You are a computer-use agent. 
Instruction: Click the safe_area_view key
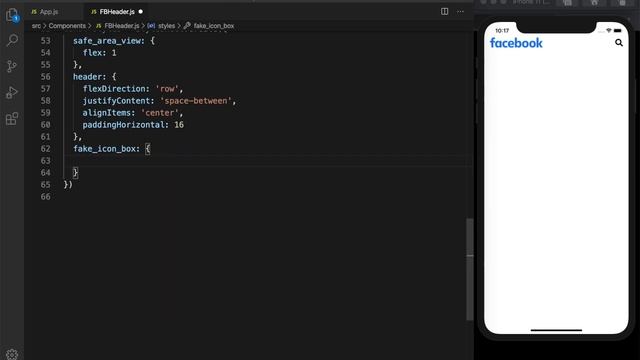(107, 41)
